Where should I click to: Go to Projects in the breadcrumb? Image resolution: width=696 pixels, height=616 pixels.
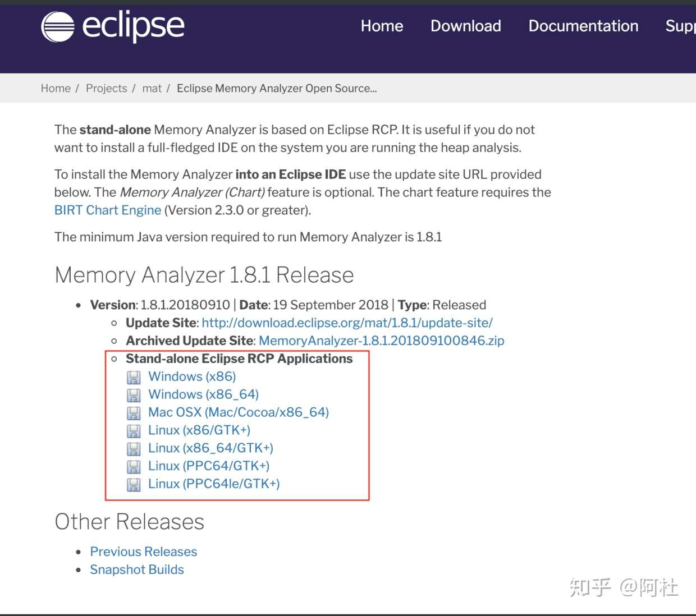pyautogui.click(x=107, y=88)
